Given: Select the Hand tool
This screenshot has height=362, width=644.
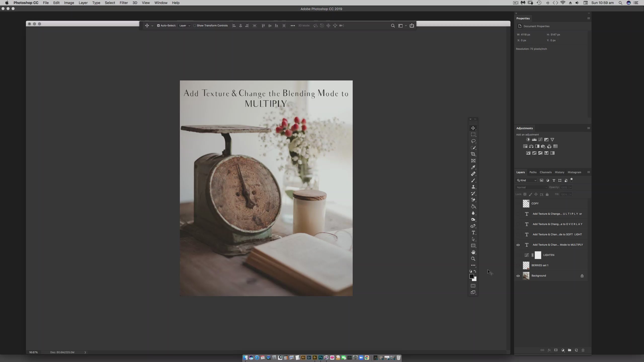Looking at the screenshot, I should (x=473, y=252).
